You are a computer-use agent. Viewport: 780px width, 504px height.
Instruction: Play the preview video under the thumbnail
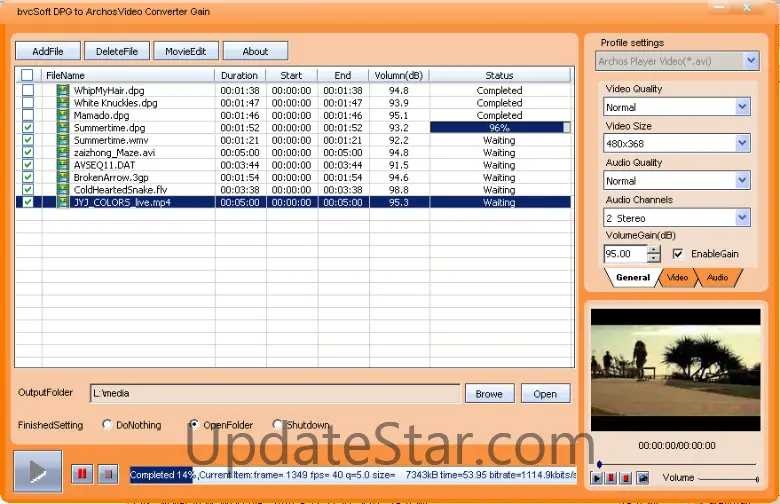(x=596, y=478)
